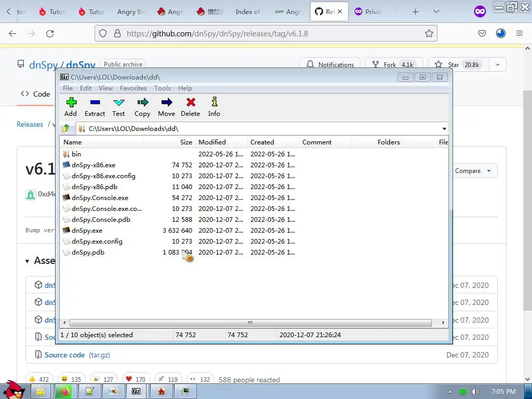This screenshot has height=399, width=532.
Task: Sort by Size column header
Action: coord(169,142)
